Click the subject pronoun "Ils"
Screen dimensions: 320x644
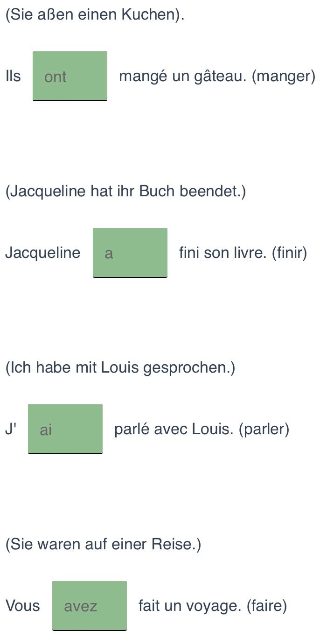pyautogui.click(x=13, y=76)
